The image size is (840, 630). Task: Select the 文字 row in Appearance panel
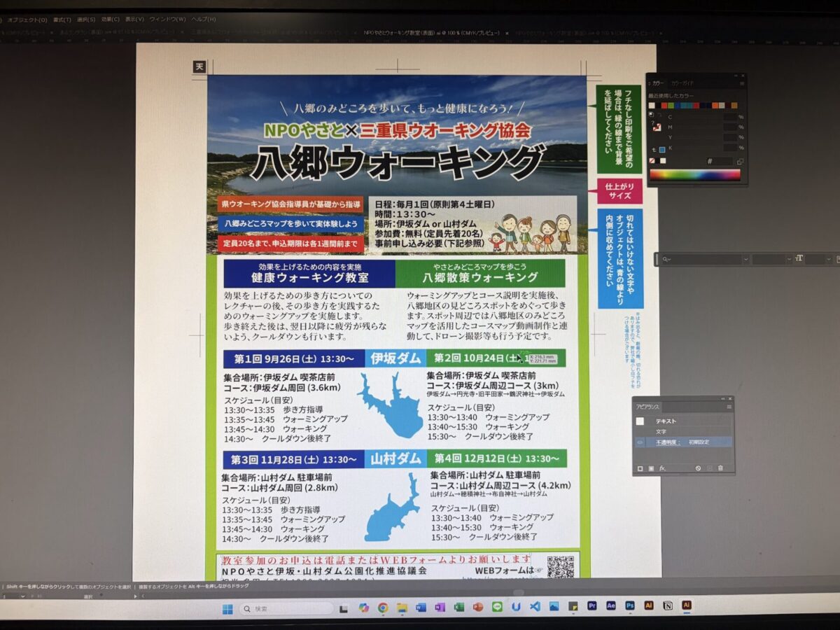coord(684,432)
